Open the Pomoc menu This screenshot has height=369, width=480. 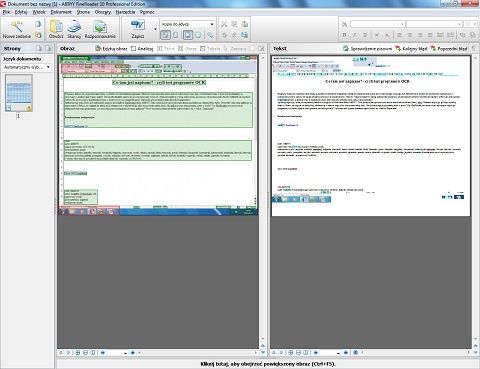click(x=147, y=12)
